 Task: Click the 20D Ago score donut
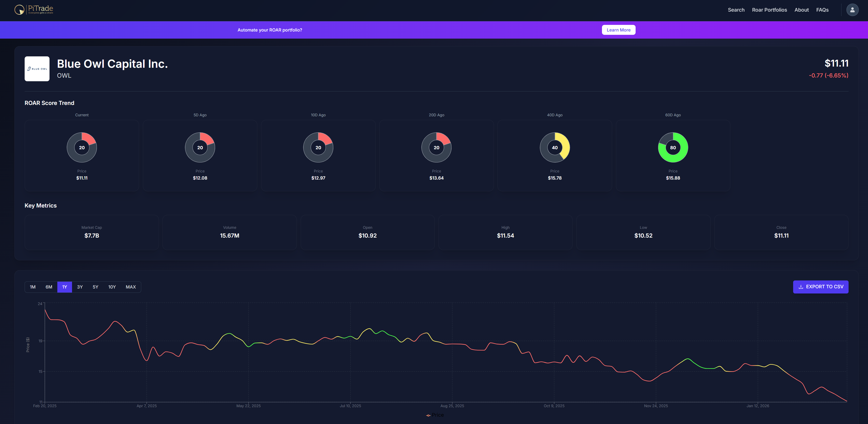[x=436, y=148]
